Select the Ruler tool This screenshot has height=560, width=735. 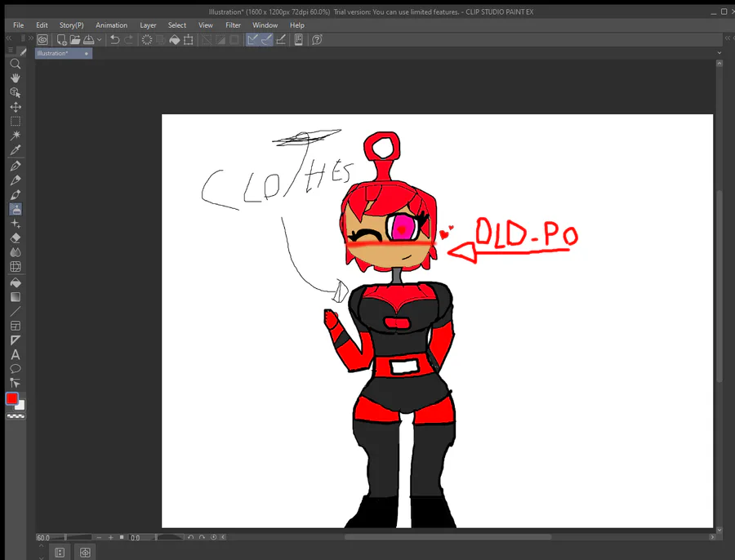(16, 340)
